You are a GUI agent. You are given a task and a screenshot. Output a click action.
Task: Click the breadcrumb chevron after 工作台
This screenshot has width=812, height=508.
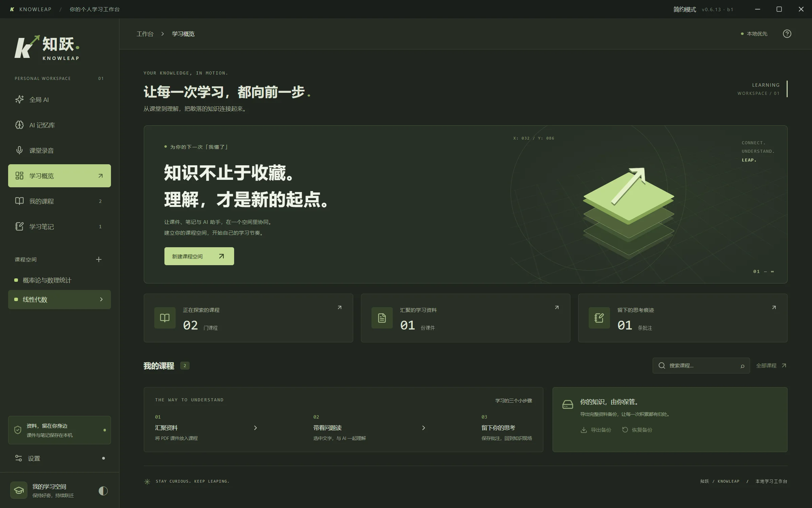(x=163, y=34)
